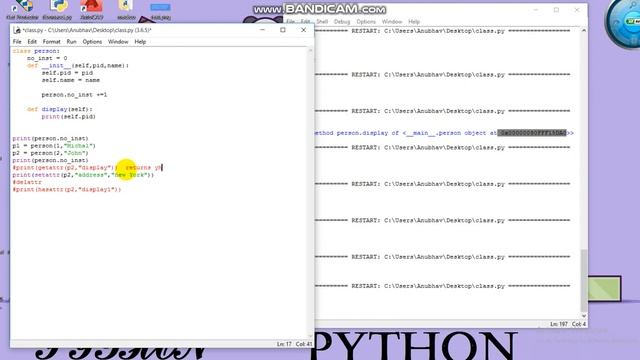Click the 'no_inst = 0' code line
The image size is (640, 360).
click(47, 58)
